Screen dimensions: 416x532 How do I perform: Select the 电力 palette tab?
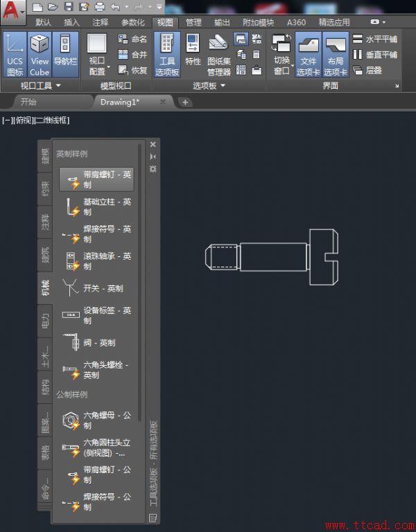coord(45,321)
